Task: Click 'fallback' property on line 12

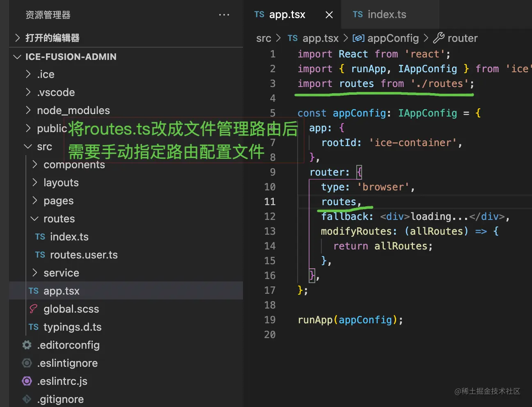Action: click(344, 216)
